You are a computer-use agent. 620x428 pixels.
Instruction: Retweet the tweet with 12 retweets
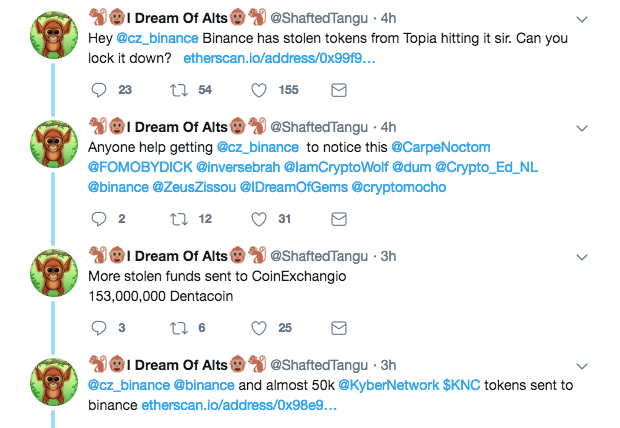pyautogui.click(x=179, y=218)
